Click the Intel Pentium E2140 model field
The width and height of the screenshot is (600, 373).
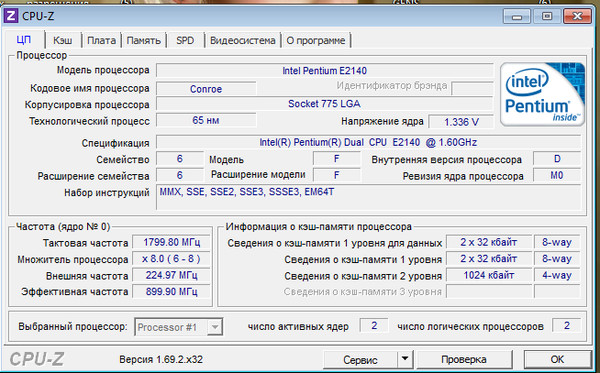(324, 70)
